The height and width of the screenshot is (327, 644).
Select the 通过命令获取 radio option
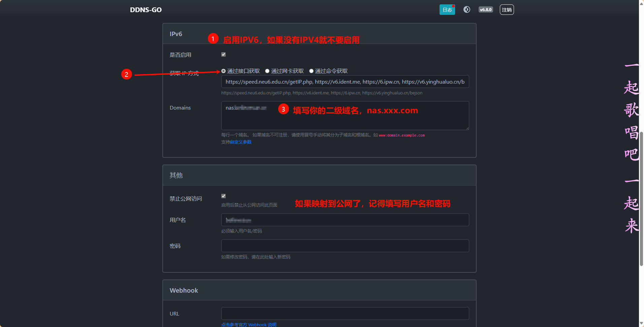pos(311,71)
